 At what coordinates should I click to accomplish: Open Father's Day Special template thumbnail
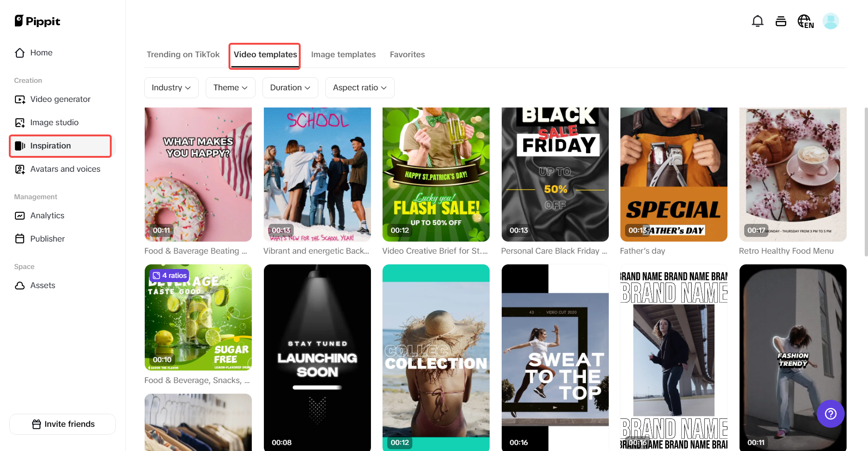click(674, 175)
